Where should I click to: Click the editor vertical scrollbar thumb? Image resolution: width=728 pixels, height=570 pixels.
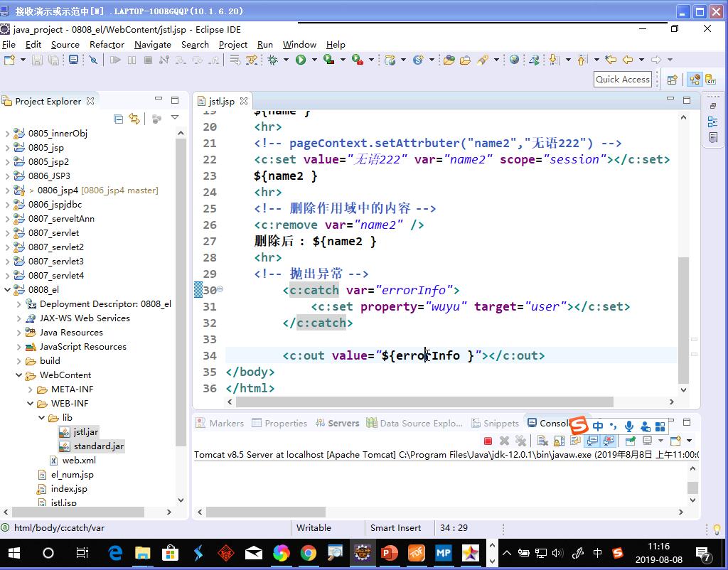[x=683, y=321]
